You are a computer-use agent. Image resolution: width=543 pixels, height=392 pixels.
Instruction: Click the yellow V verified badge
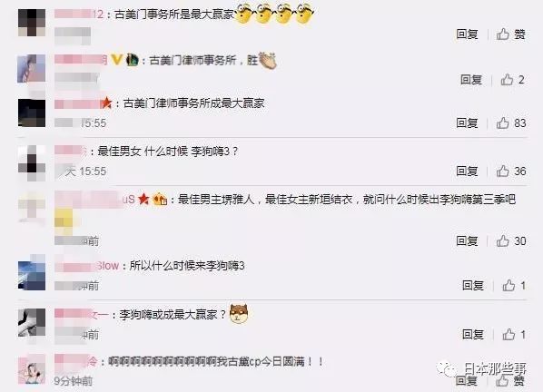point(117,60)
